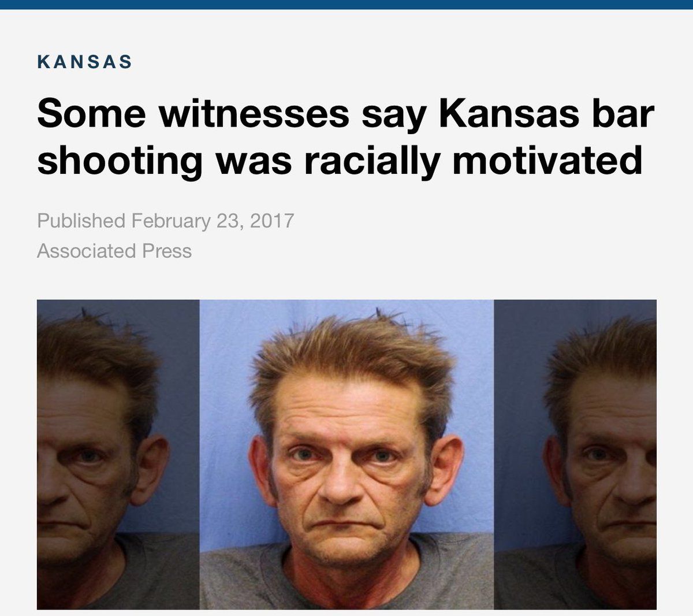The width and height of the screenshot is (693, 616).
Task: Click the word "shooting" in the headline
Action: pos(120,161)
